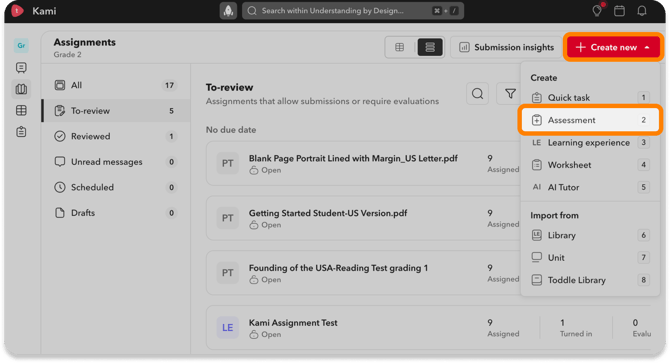Select the All assignments filter
This screenshot has height=363, width=670.
[x=115, y=85]
